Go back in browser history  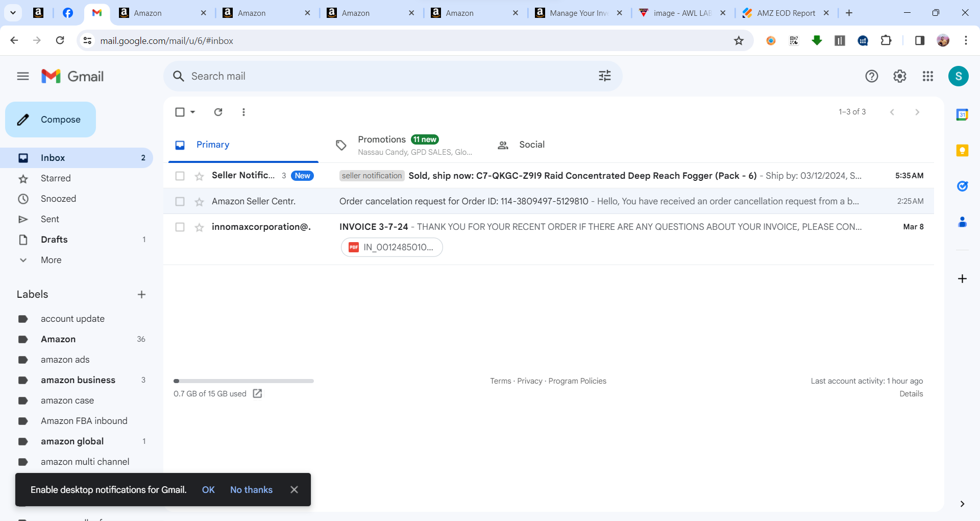click(x=14, y=40)
